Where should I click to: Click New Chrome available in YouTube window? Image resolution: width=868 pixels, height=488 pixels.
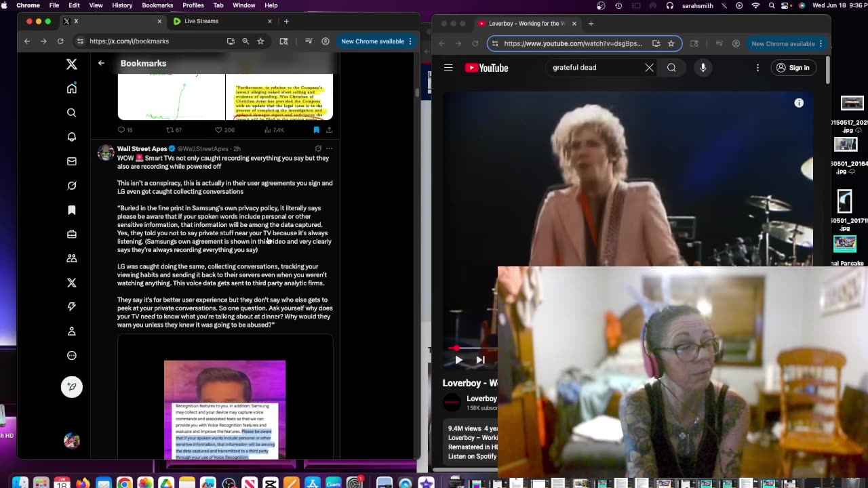tap(783, 43)
